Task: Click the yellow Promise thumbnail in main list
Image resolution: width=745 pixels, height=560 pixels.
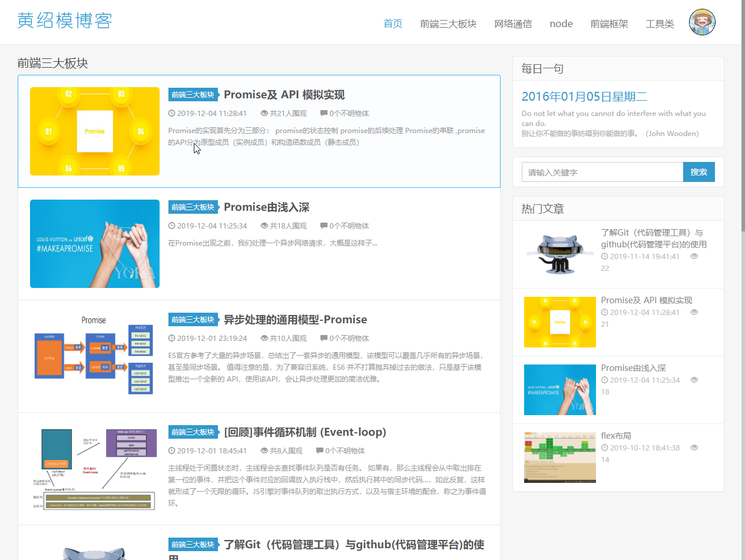Action: [95, 131]
